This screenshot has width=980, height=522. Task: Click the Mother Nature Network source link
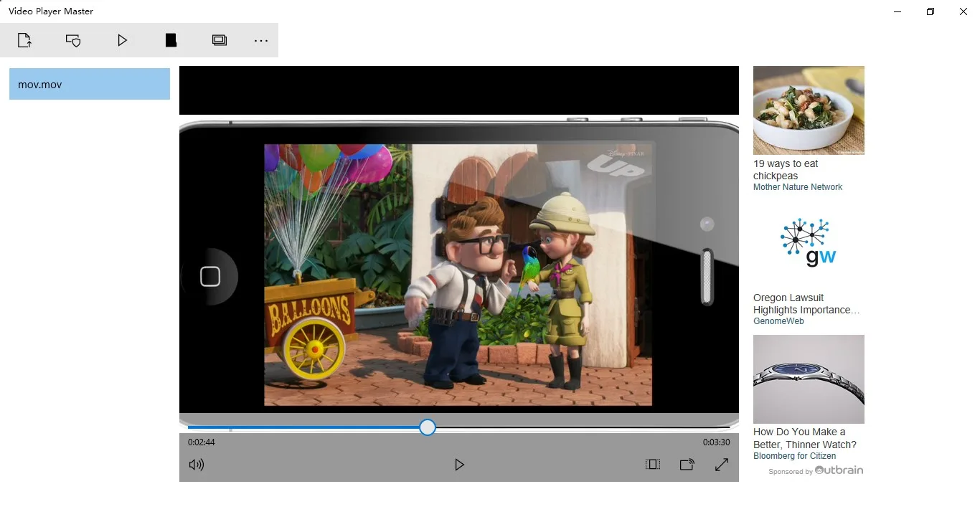pos(798,187)
